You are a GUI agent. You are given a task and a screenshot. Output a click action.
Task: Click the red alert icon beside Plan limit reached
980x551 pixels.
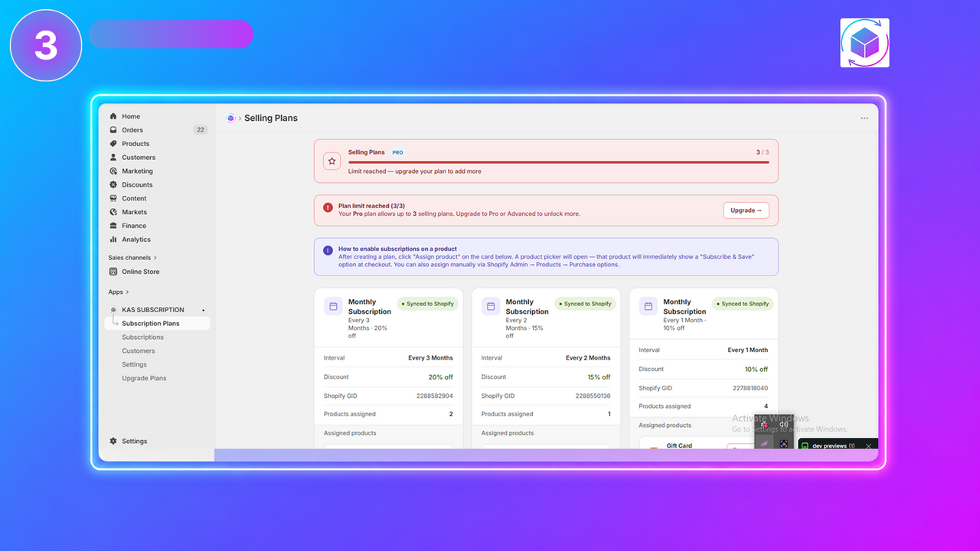(328, 207)
